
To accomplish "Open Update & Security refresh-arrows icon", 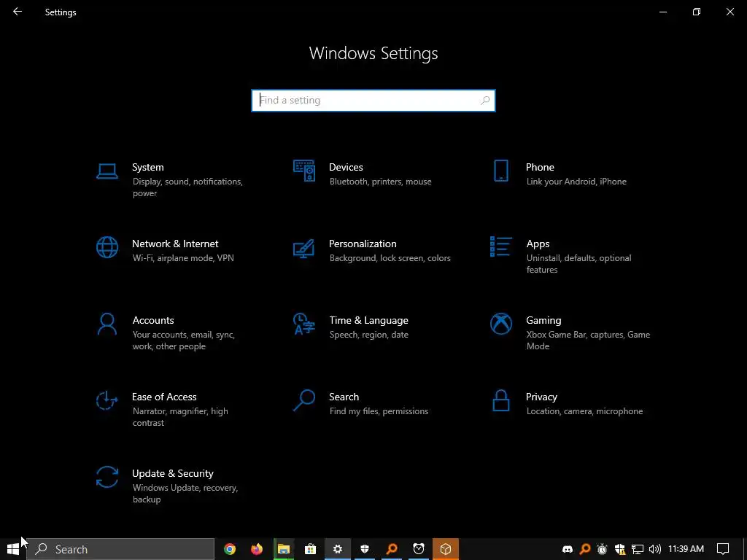I will pyautogui.click(x=107, y=477).
